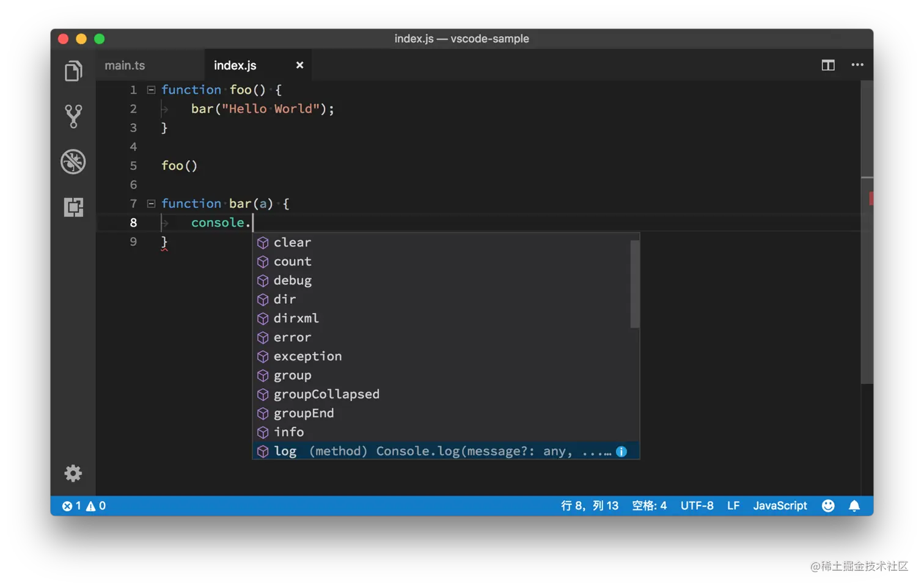The height and width of the screenshot is (588, 924).
Task: Change language mode via JavaScript
Action: [780, 506]
